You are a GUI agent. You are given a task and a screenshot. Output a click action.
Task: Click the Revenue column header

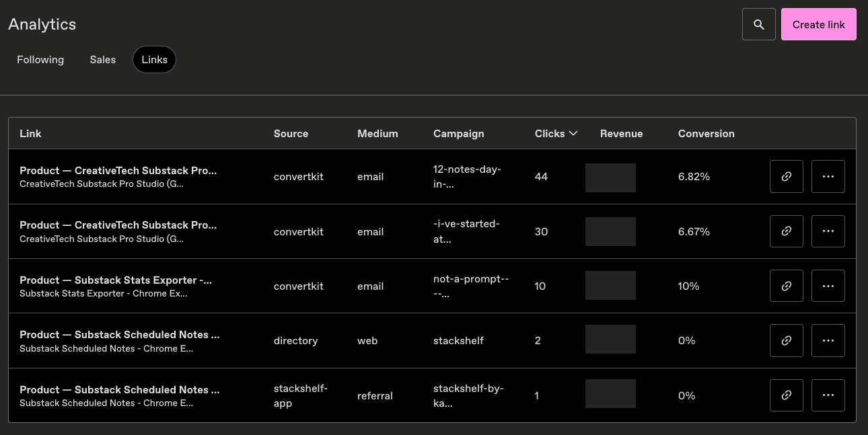pyautogui.click(x=621, y=133)
